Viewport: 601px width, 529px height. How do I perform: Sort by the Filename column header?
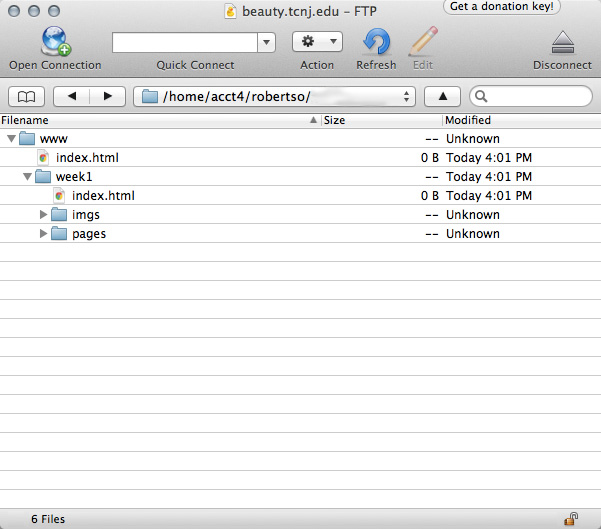click(x=150, y=120)
